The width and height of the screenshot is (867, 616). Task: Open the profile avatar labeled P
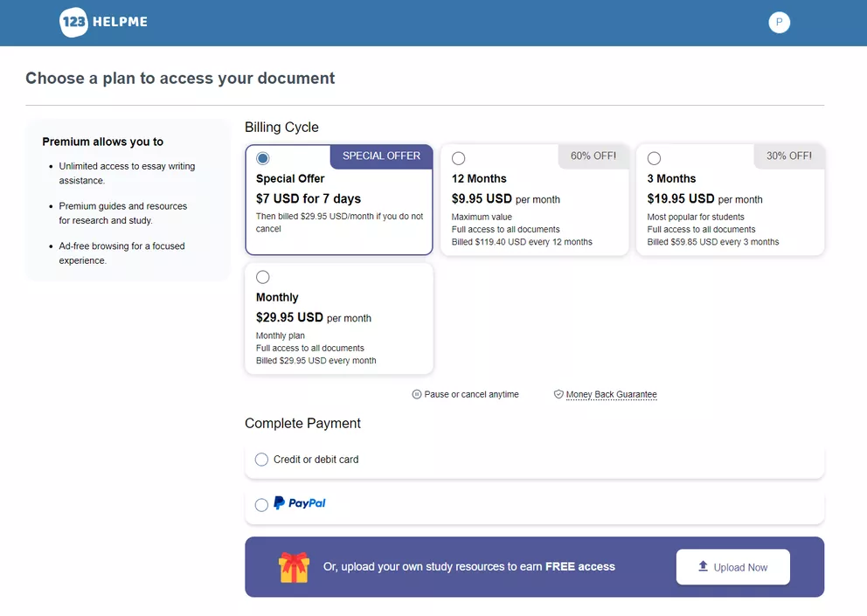click(x=779, y=22)
